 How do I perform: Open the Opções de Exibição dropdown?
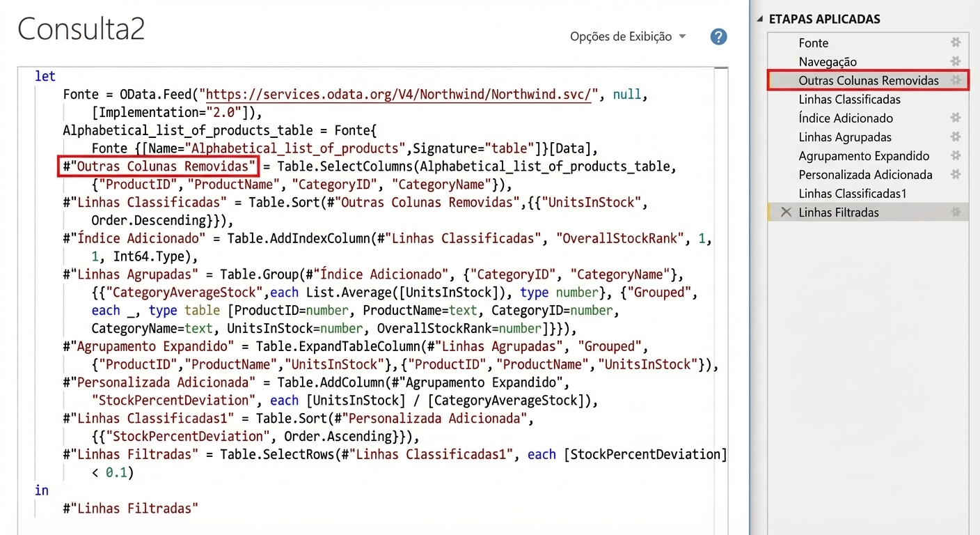pyautogui.click(x=628, y=37)
